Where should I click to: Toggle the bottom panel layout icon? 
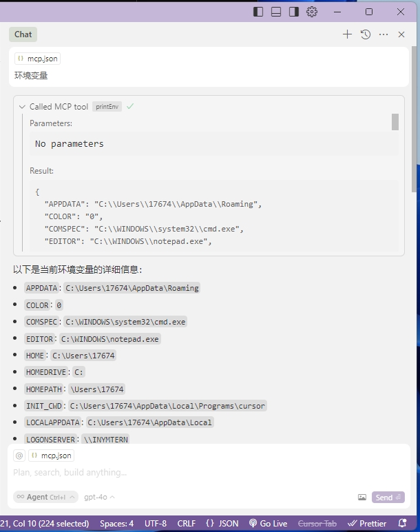(x=276, y=12)
